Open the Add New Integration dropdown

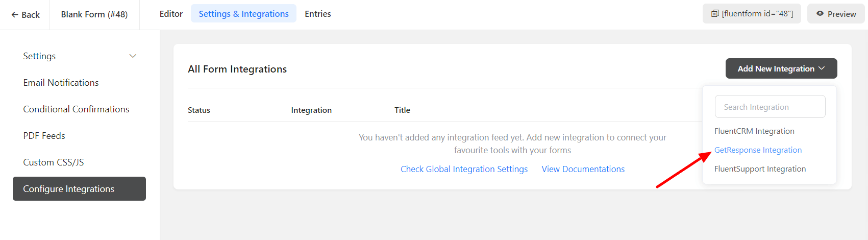pyautogui.click(x=781, y=68)
